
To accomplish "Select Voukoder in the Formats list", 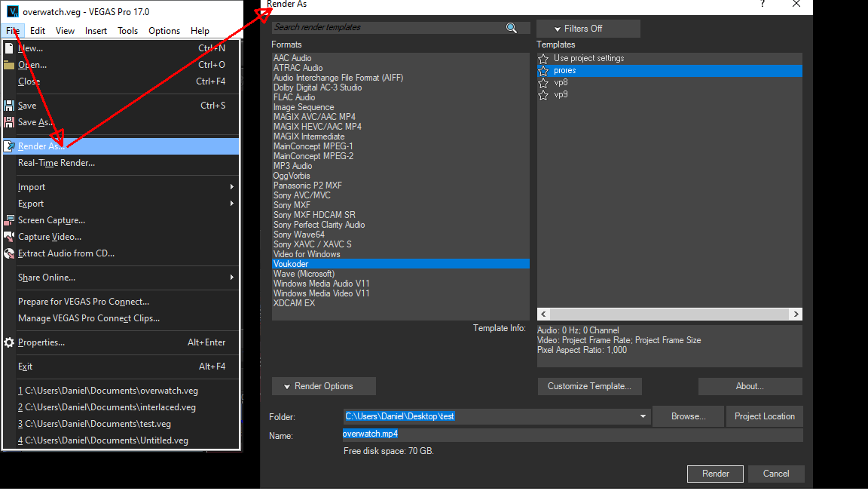I will (x=291, y=264).
